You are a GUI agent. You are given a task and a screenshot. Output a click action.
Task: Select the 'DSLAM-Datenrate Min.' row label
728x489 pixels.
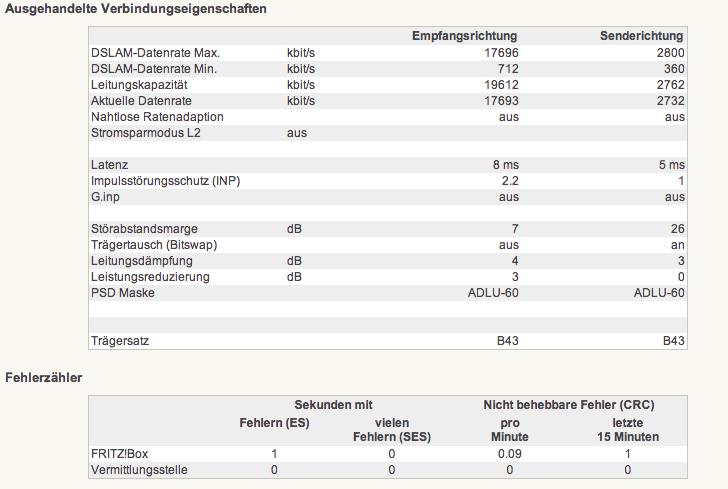pyautogui.click(x=154, y=69)
